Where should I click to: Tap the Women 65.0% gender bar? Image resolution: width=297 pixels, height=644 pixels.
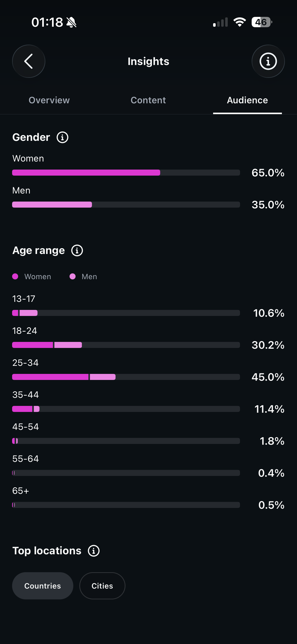coord(126,173)
